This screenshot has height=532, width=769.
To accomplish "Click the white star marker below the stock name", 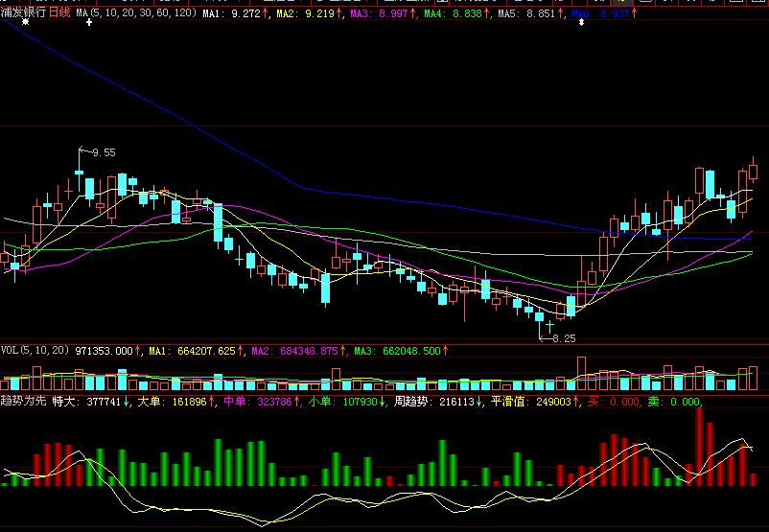I will point(25,22).
